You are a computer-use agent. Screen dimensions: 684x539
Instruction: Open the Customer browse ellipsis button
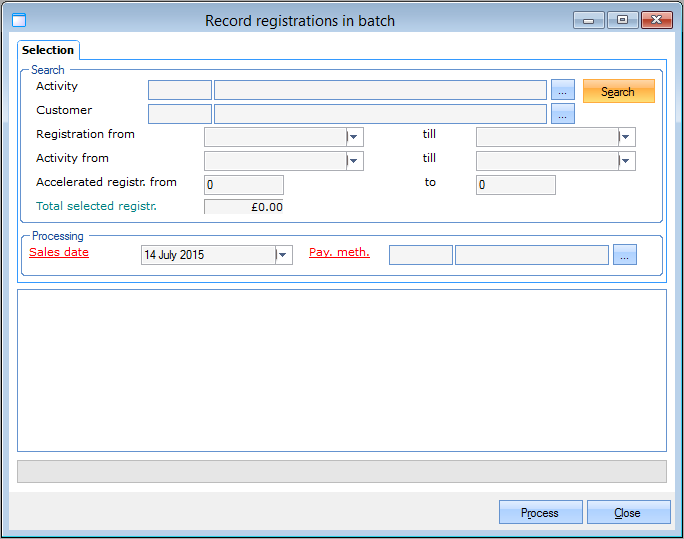coord(563,114)
